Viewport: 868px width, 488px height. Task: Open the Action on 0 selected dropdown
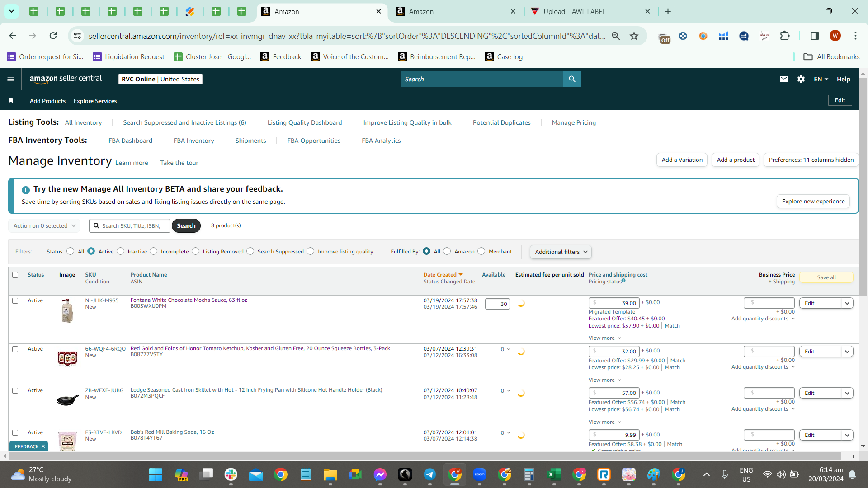point(44,225)
